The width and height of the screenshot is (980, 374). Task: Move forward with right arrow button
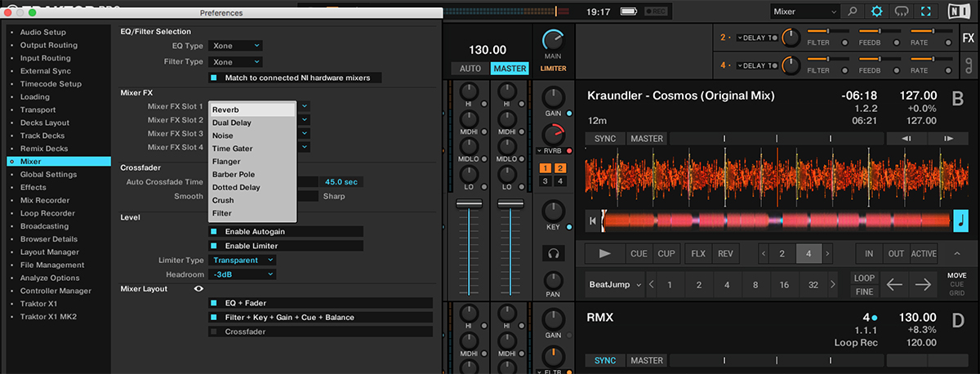tap(923, 284)
